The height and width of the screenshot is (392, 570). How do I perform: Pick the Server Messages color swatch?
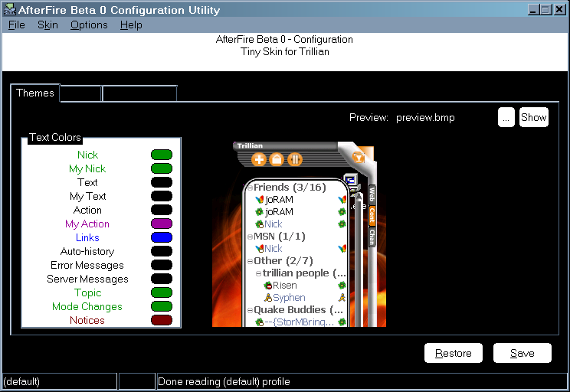coord(162,279)
